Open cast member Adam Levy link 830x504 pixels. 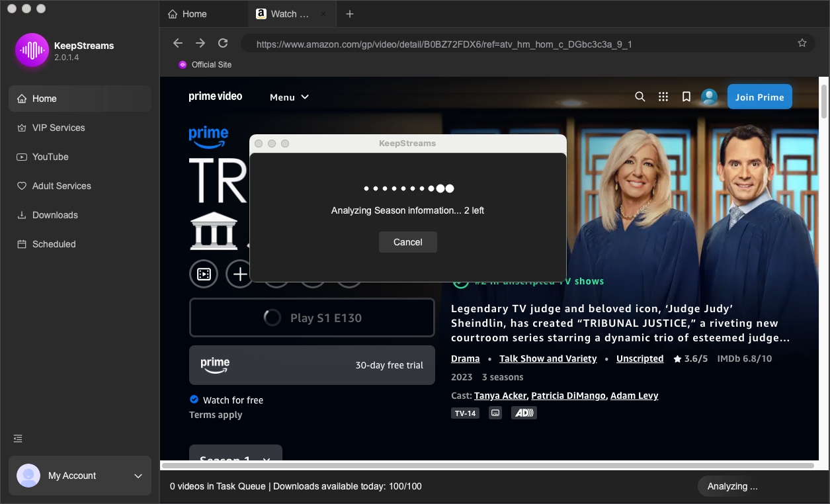(x=634, y=396)
